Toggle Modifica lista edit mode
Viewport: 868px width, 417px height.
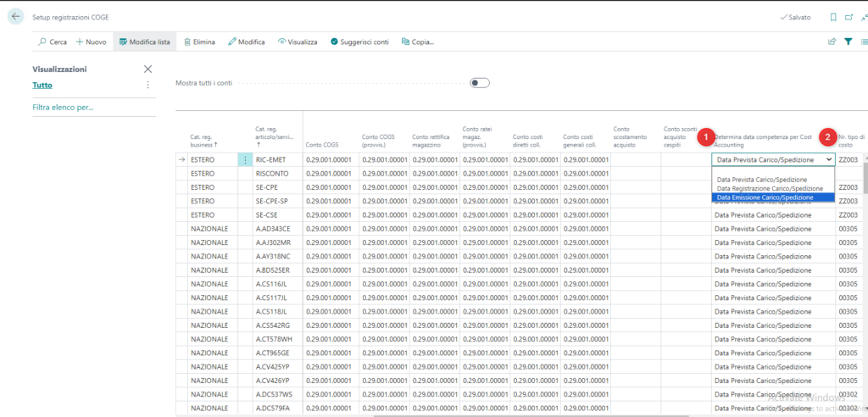[144, 42]
